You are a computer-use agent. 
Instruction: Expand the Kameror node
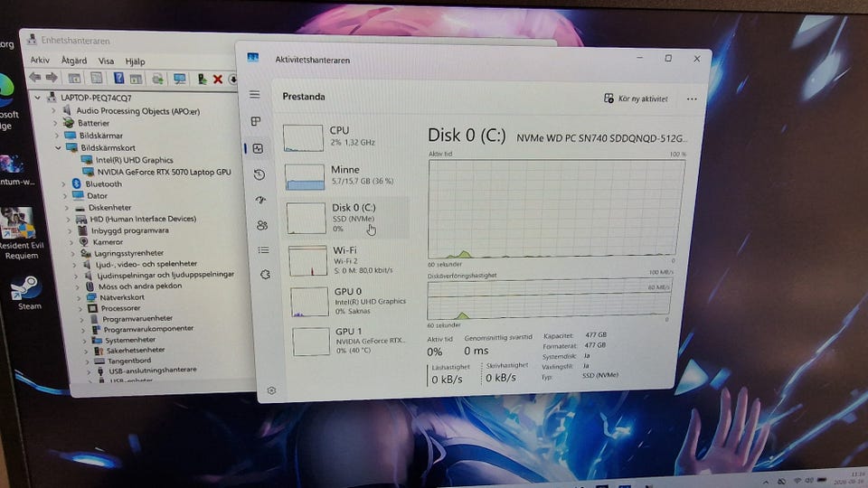(71, 242)
